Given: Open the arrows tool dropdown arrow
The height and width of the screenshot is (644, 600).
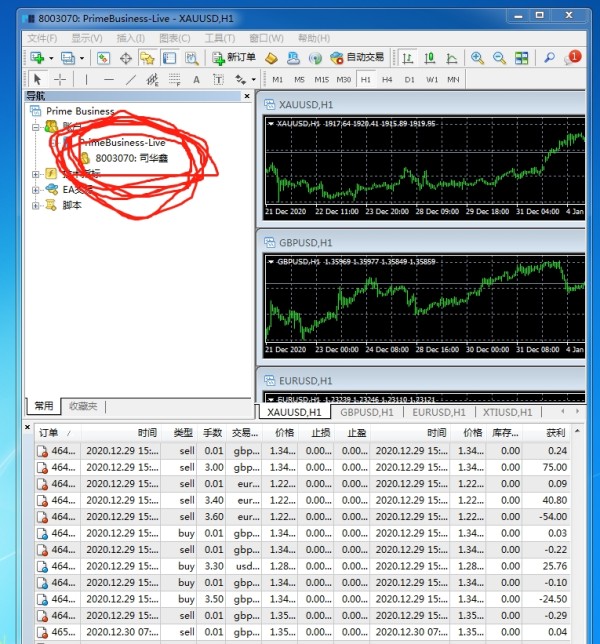Looking at the screenshot, I should 254,80.
